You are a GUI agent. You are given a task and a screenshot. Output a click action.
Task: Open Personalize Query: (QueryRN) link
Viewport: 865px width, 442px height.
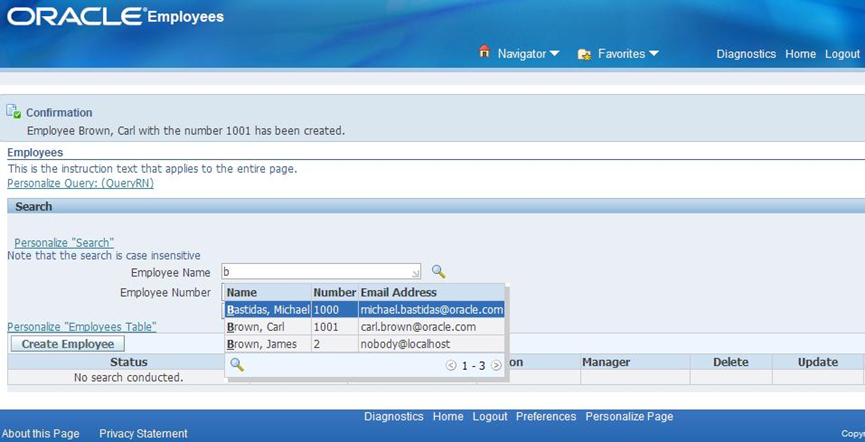tap(81, 184)
